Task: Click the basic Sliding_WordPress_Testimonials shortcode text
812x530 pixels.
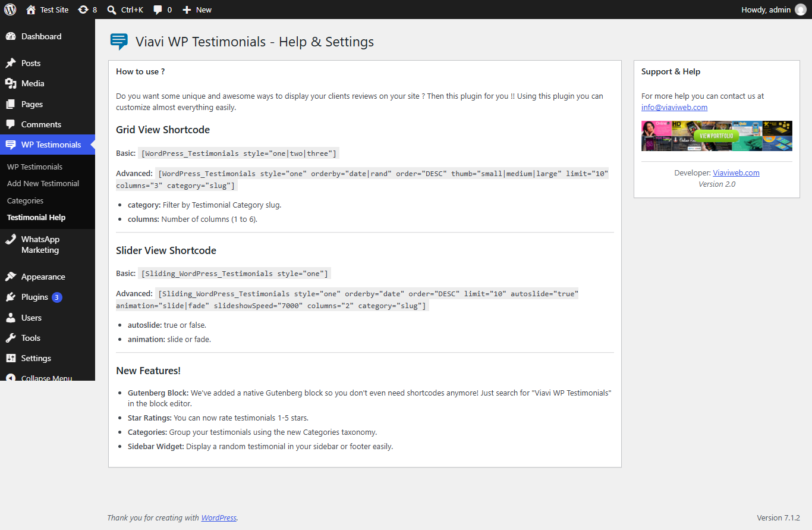Action: 234,274
